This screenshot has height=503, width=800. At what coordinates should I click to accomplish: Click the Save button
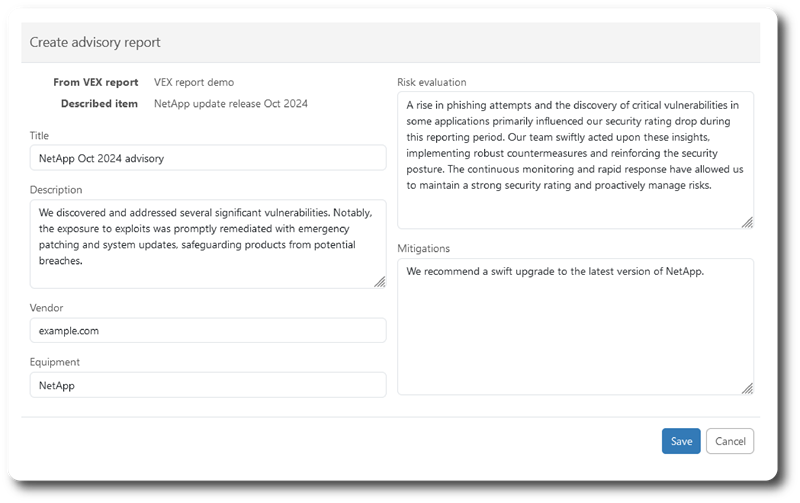681,441
